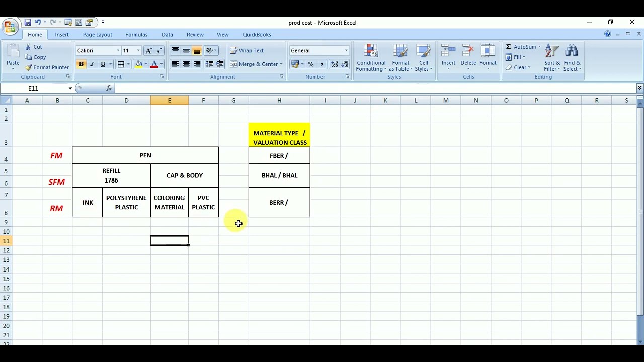This screenshot has width=644, height=362.
Task: Expand Merge & Center dropdown arrow
Action: point(281,64)
